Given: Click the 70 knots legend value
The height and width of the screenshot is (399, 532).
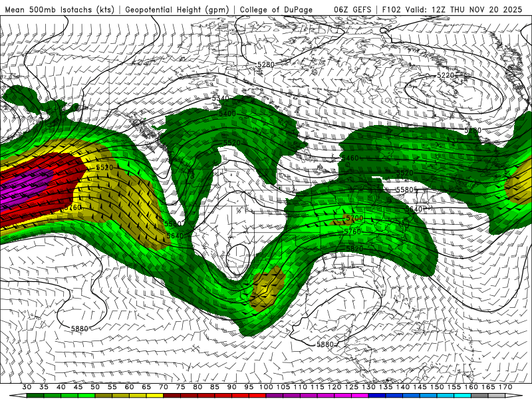Looking at the screenshot, I should 164,387.
